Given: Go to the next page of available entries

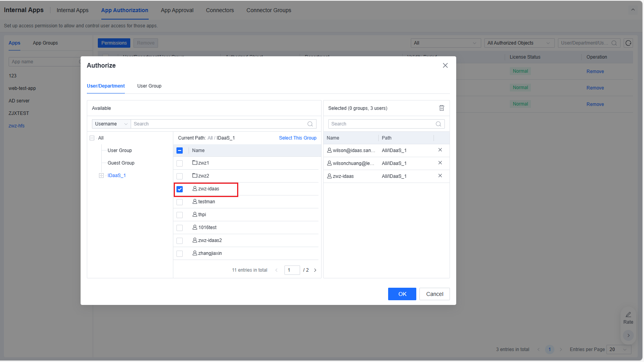Looking at the screenshot, I should tap(315, 270).
